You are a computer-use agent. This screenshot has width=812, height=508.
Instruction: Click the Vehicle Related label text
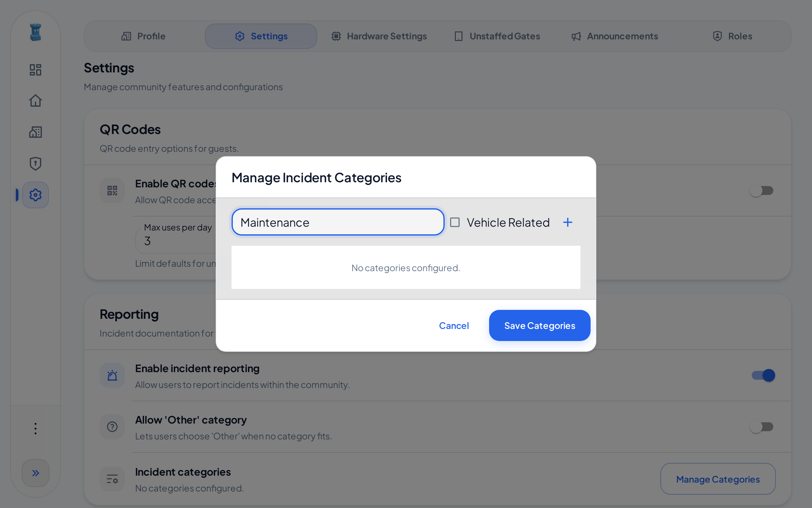tap(508, 223)
